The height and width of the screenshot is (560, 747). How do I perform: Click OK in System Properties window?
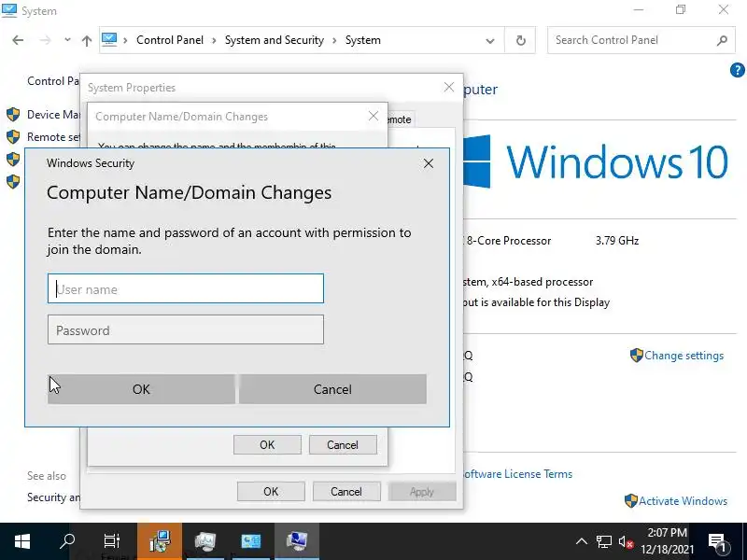(x=271, y=492)
